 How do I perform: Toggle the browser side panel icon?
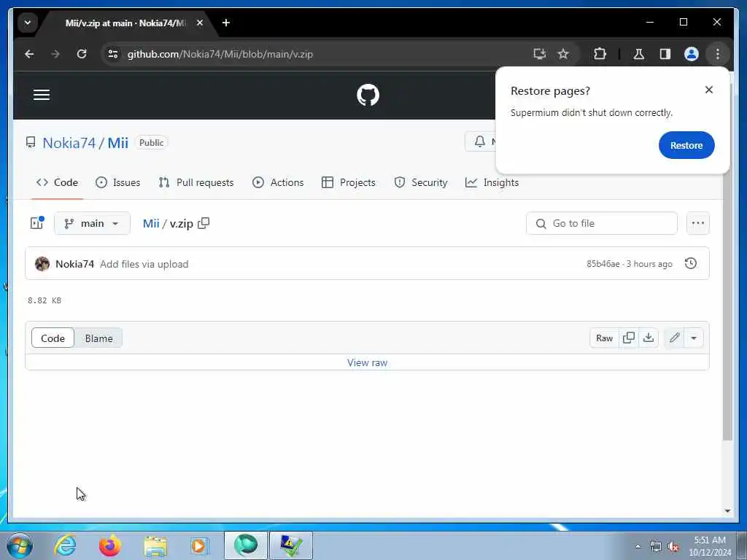coord(665,54)
